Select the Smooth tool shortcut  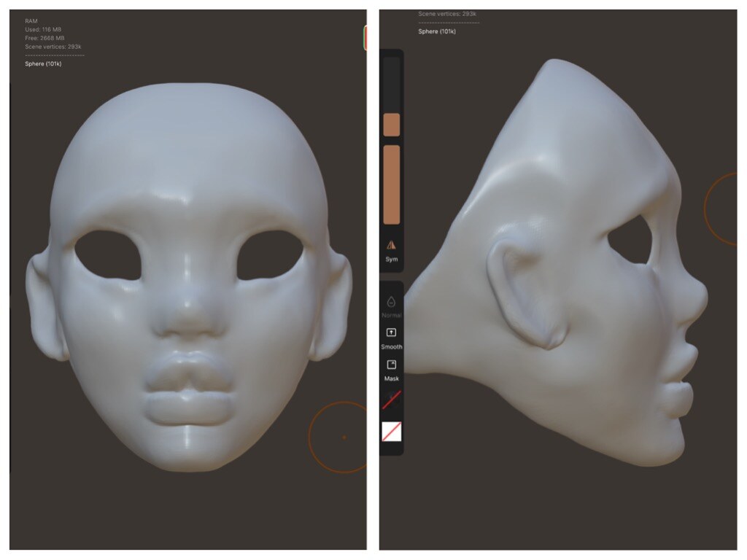(x=391, y=338)
